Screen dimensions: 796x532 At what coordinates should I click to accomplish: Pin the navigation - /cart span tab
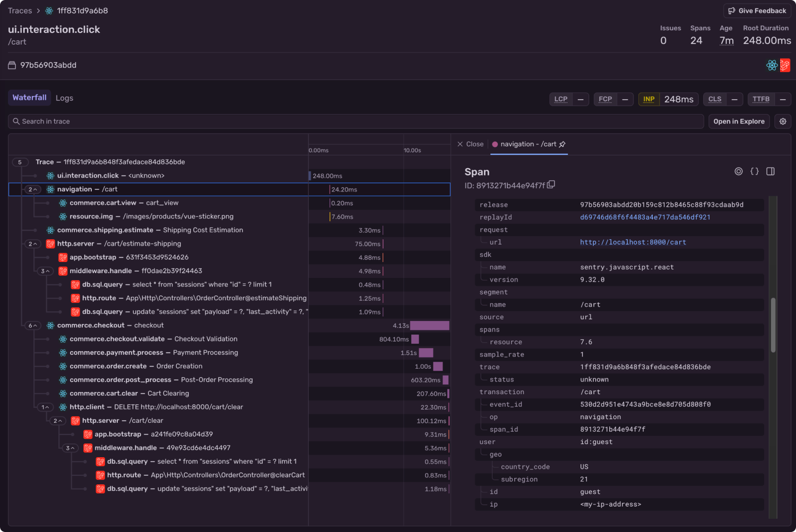(x=563, y=144)
